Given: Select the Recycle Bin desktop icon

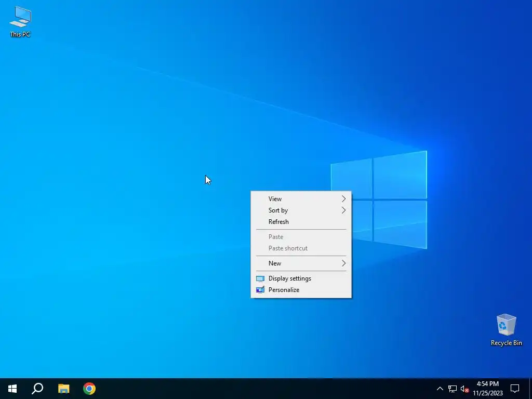Looking at the screenshot, I should tap(506, 330).
